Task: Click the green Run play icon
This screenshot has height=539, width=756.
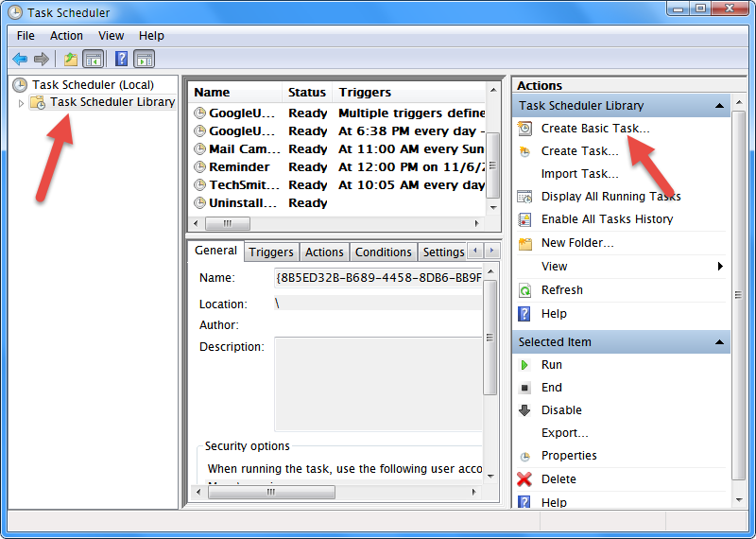Action: pos(524,365)
